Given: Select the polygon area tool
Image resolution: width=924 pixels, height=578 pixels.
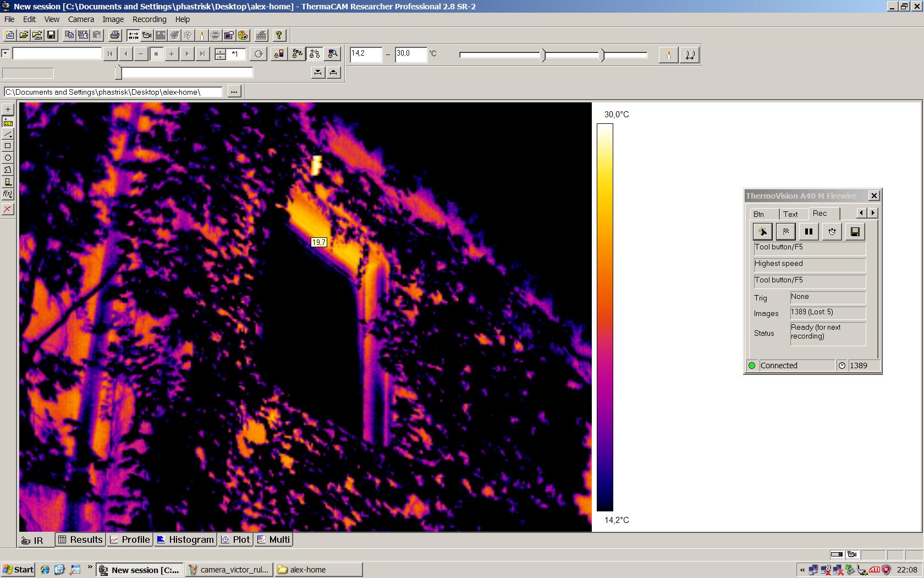Looking at the screenshot, I should pyautogui.click(x=8, y=170).
